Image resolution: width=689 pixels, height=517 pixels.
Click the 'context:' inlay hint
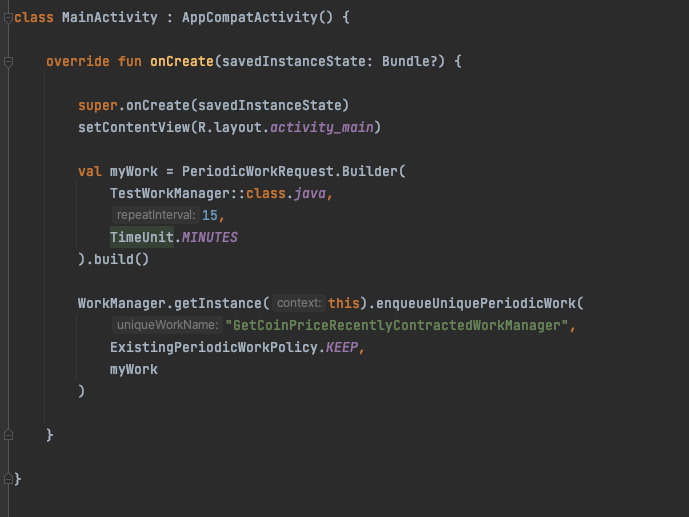click(299, 303)
